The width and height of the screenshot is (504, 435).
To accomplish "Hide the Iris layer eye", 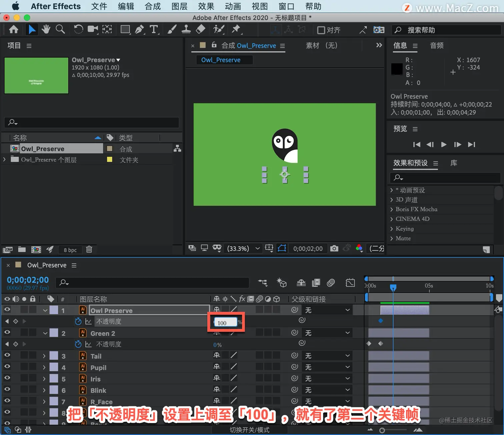I will pos(7,378).
